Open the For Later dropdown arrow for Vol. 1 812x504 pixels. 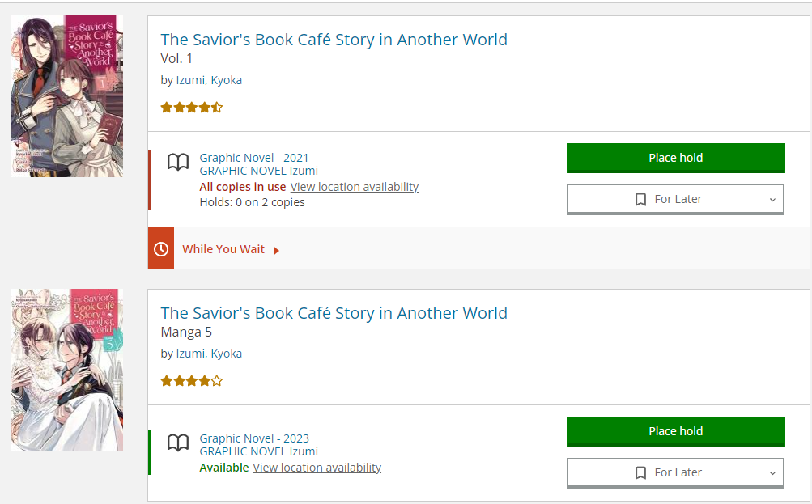pyautogui.click(x=772, y=199)
